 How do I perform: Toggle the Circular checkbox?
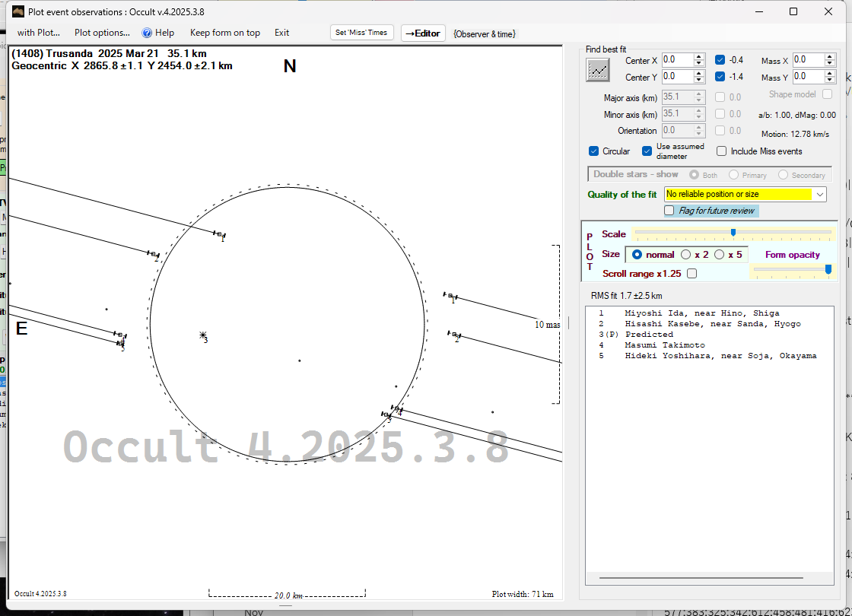[x=594, y=151]
